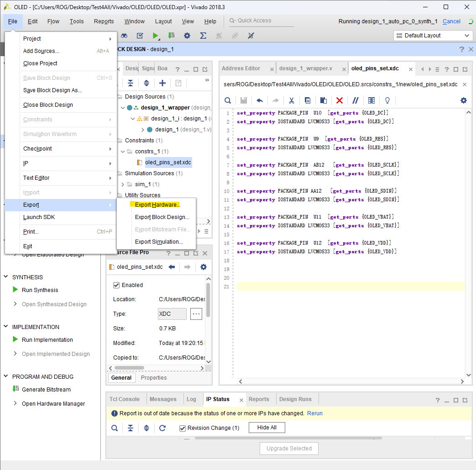Click the properties panel horizontal scrollbar
476x470 pixels.
tap(130, 368)
